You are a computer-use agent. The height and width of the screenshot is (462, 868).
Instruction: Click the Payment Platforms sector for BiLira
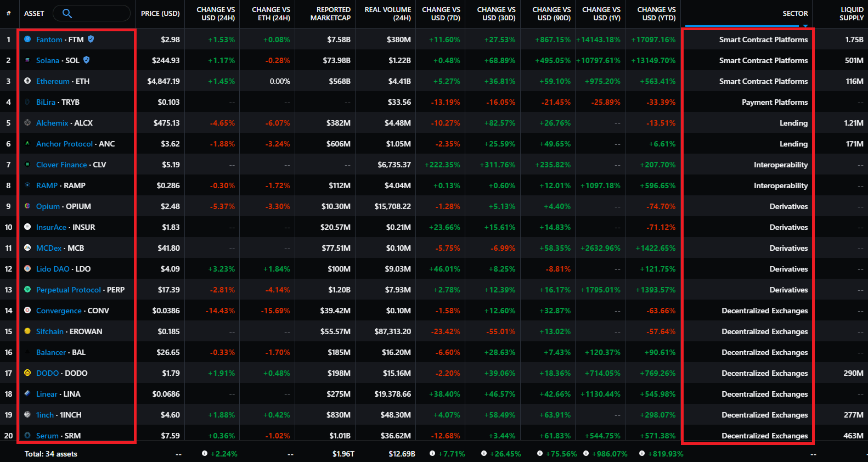[775, 102]
